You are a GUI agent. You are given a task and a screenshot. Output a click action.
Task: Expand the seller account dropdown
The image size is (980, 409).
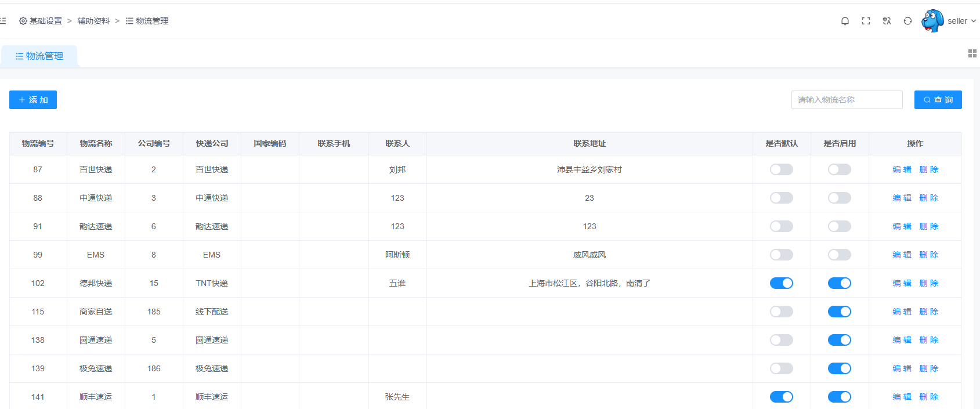961,21
